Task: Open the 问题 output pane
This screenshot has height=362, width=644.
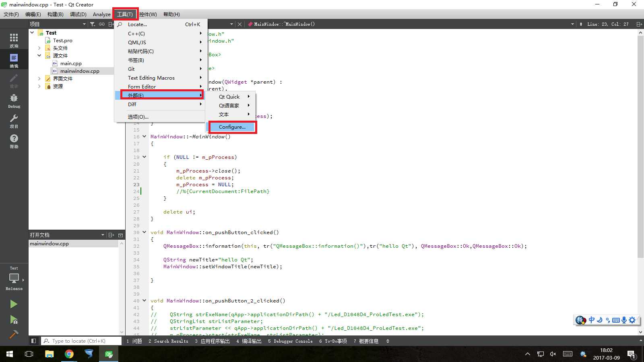Action: click(134, 341)
